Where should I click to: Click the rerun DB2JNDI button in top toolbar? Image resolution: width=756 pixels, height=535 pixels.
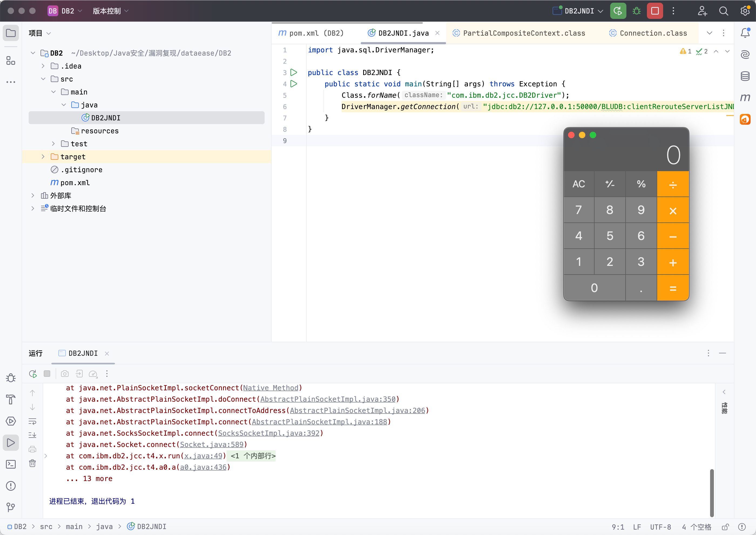[x=618, y=11]
